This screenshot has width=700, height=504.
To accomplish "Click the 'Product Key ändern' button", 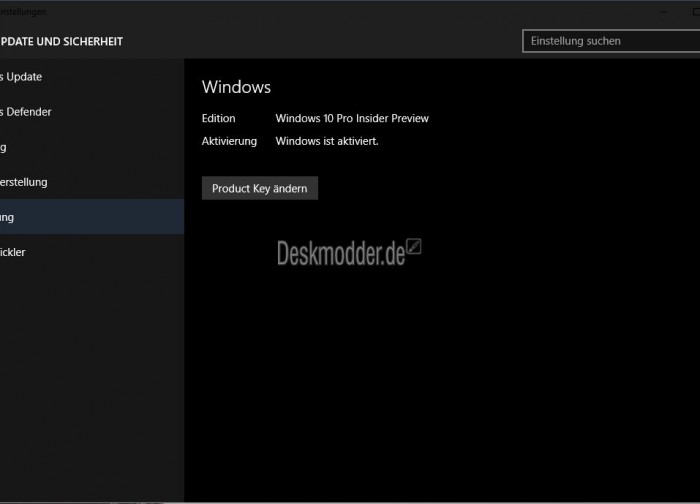I will coord(260,188).
